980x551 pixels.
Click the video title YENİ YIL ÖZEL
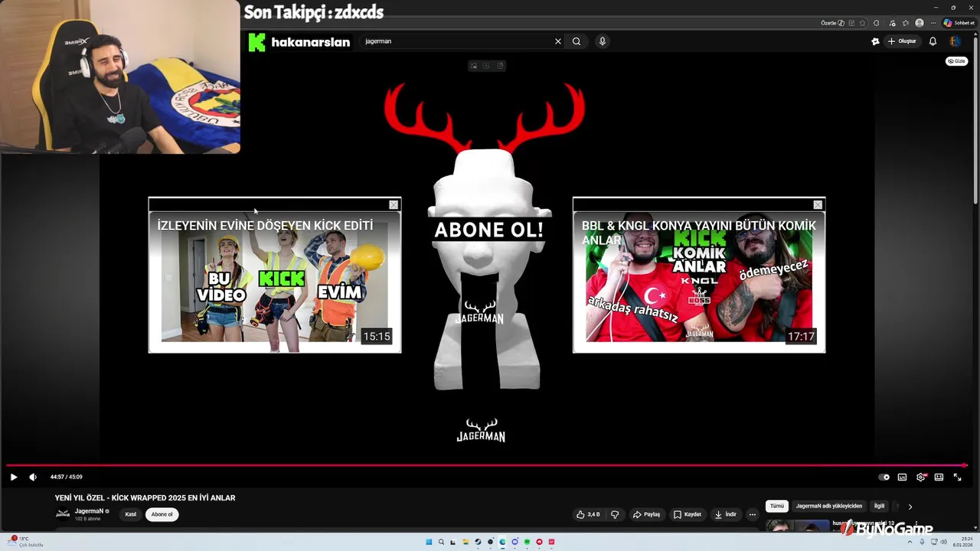point(145,497)
